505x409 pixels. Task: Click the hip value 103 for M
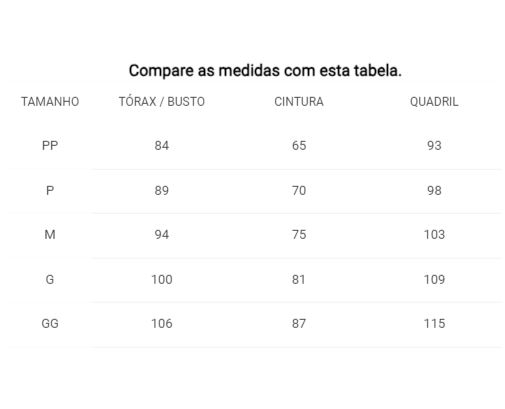pos(434,235)
